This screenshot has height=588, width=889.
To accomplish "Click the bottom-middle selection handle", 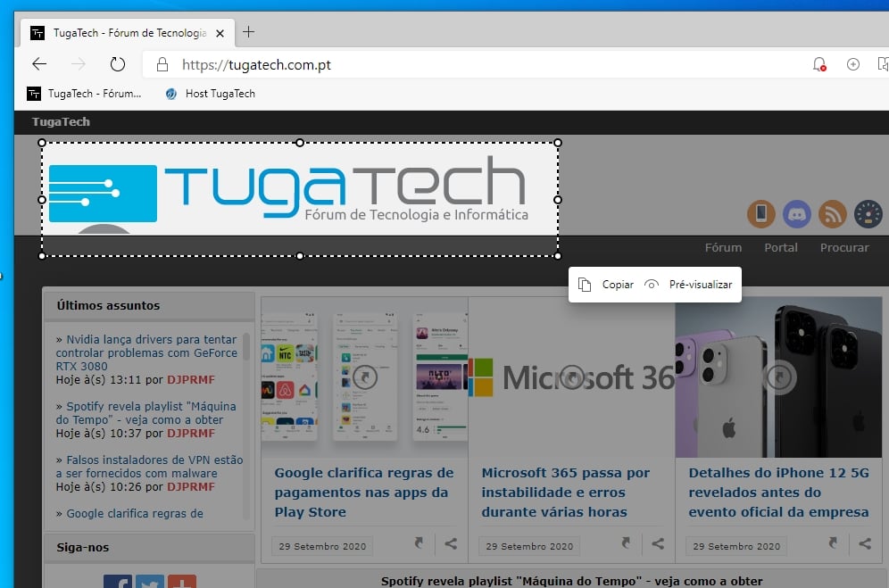I will click(300, 256).
